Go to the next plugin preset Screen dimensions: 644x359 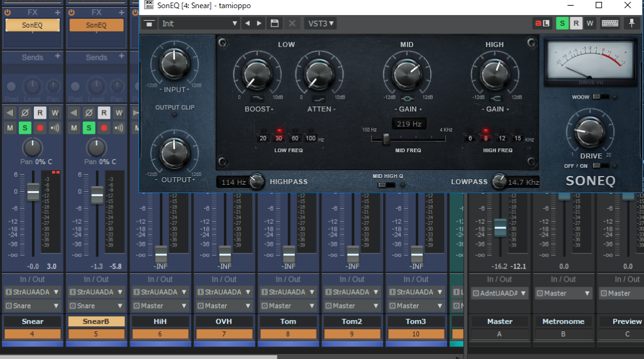pos(259,23)
